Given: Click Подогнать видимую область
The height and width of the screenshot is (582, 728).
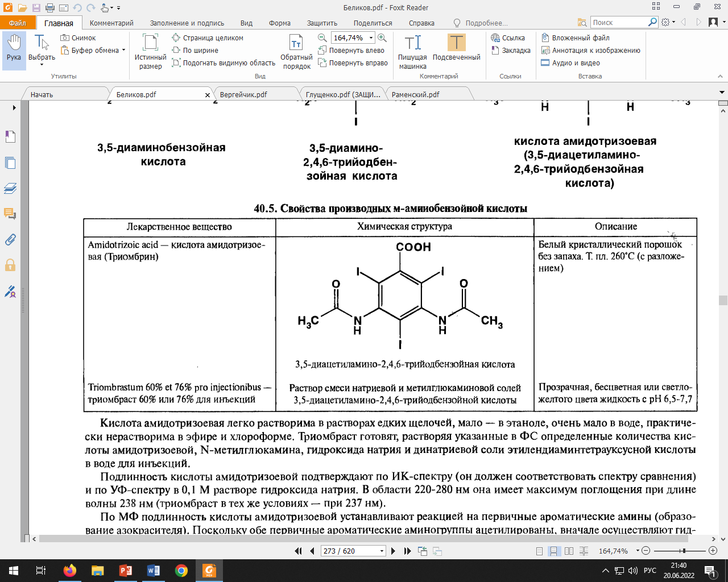Looking at the screenshot, I should coord(224,63).
